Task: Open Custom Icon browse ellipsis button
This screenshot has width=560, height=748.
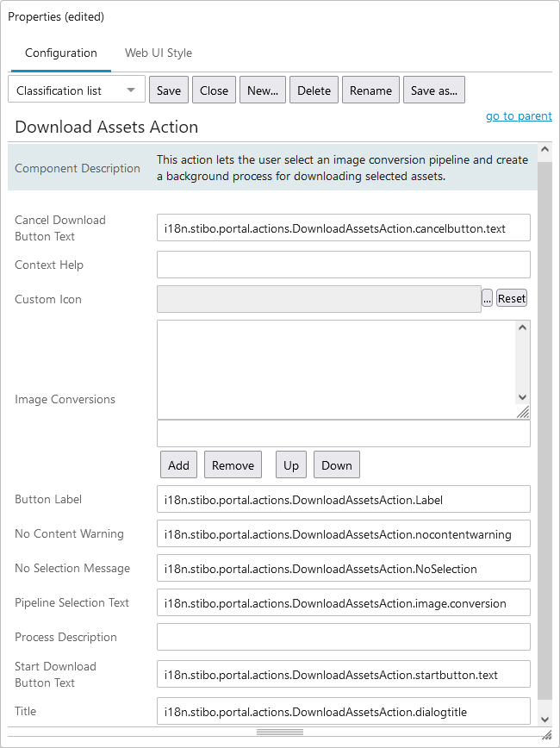Action: point(487,298)
